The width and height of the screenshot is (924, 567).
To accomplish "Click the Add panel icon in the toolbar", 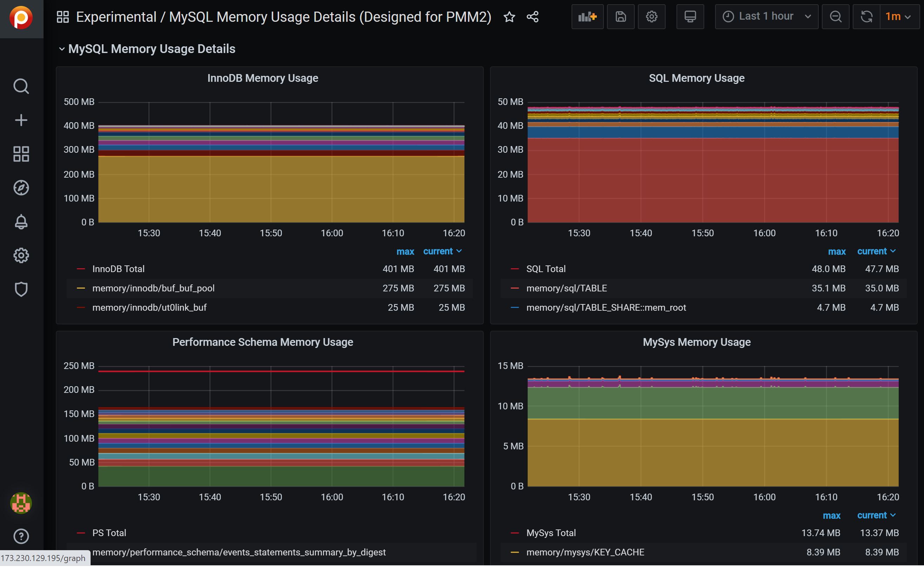I will [x=587, y=17].
